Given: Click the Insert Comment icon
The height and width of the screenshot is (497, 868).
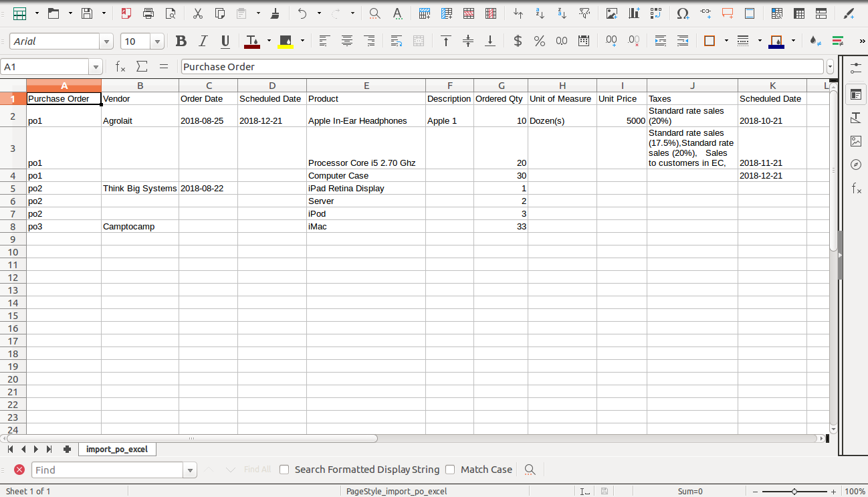Looking at the screenshot, I should (728, 13).
